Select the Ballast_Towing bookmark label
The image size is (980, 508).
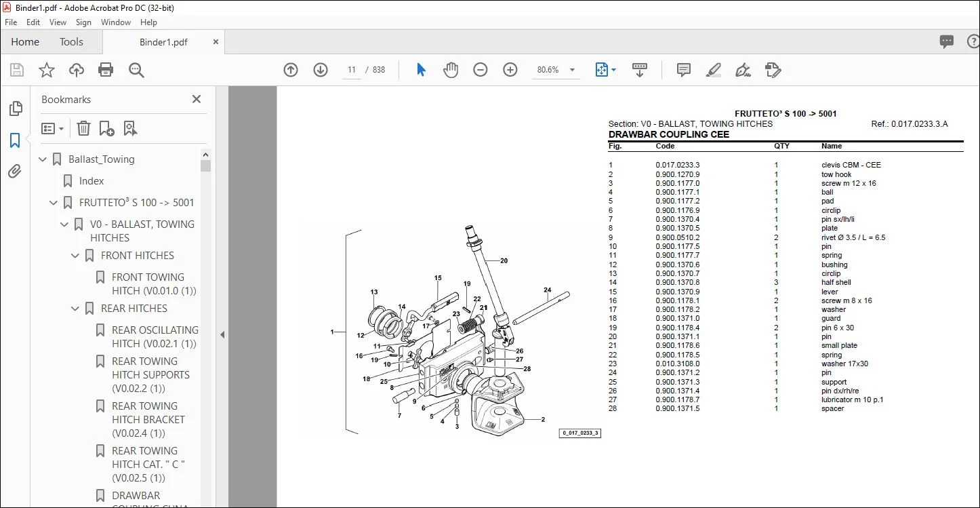(x=102, y=159)
